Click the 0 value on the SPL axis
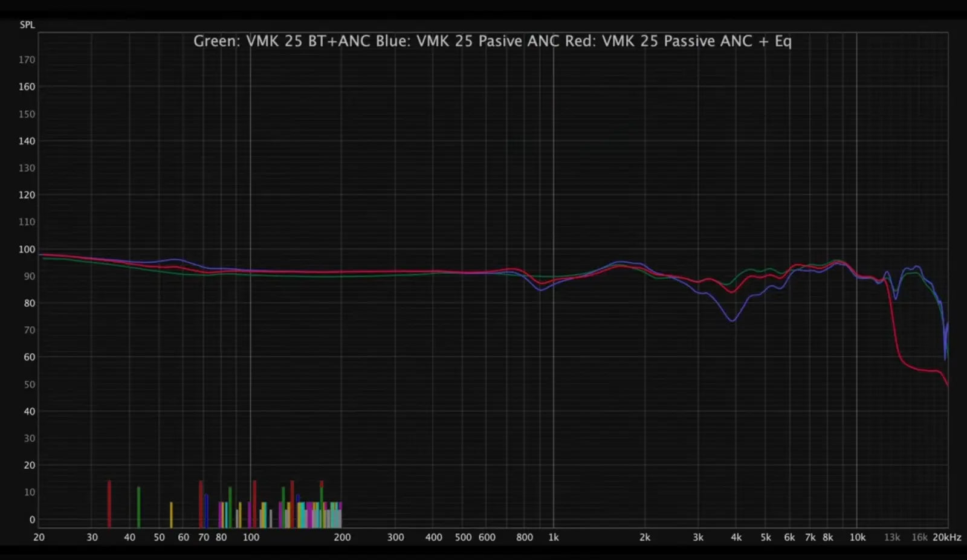Image resolution: width=967 pixels, height=560 pixels. point(32,520)
